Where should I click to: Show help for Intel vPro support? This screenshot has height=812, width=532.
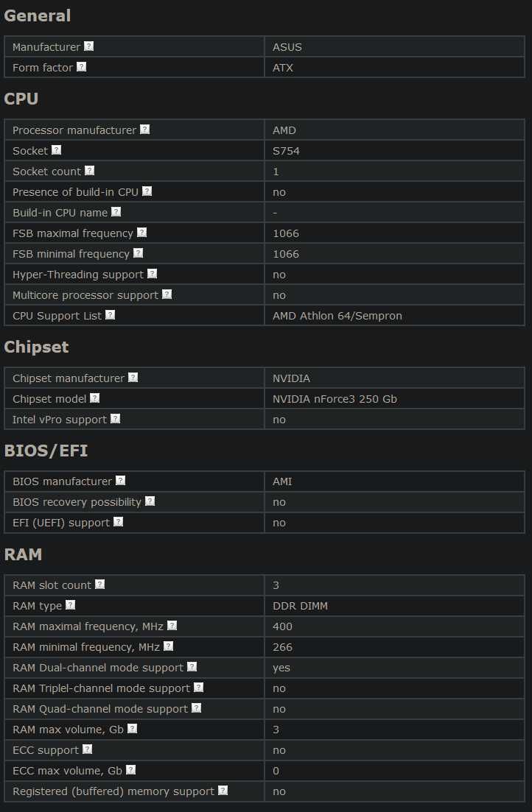[115, 418]
